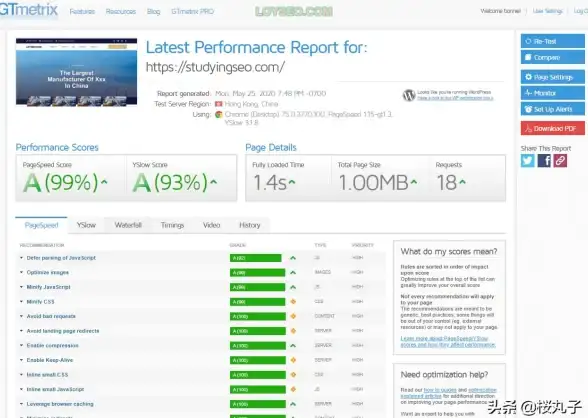
Task: Click the arrow beside 18 requests
Action: click(462, 182)
